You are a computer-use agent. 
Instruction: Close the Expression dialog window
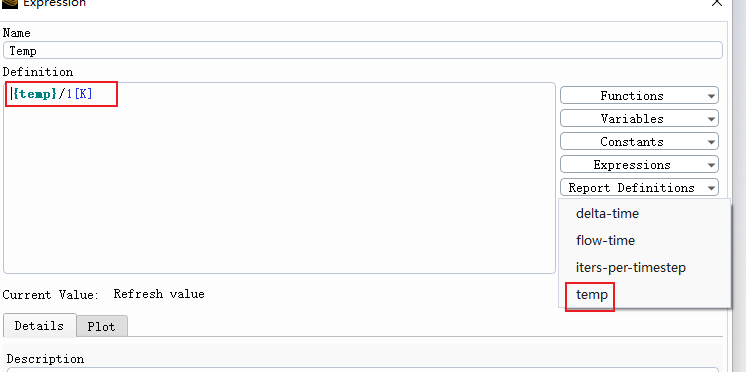[x=717, y=3]
